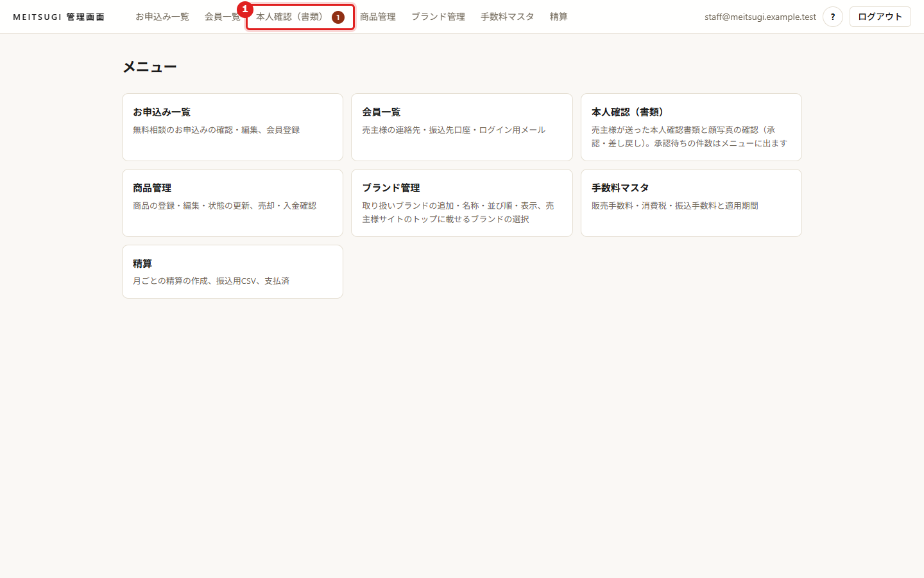Open the 本人確認（書類） menu card

[x=691, y=127]
